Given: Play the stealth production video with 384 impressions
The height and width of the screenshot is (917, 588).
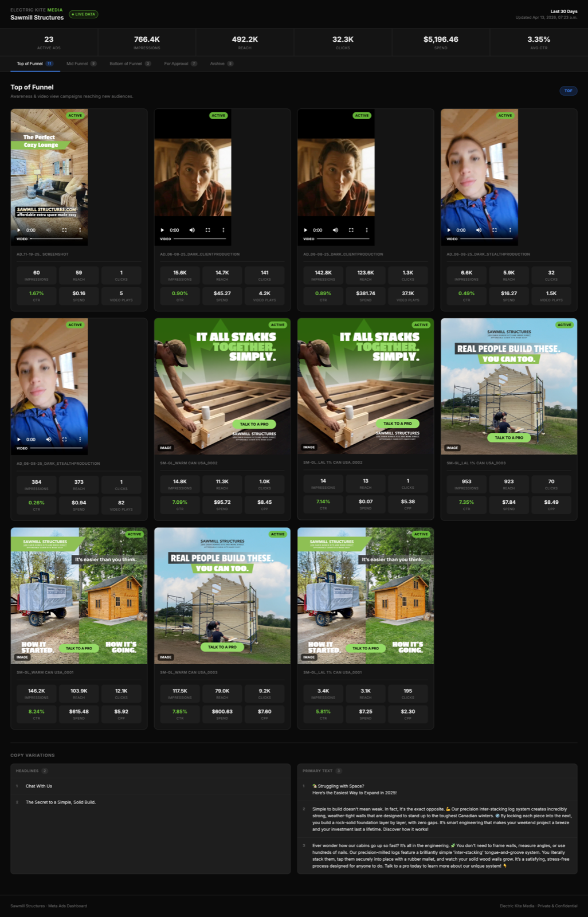Looking at the screenshot, I should coord(19,440).
